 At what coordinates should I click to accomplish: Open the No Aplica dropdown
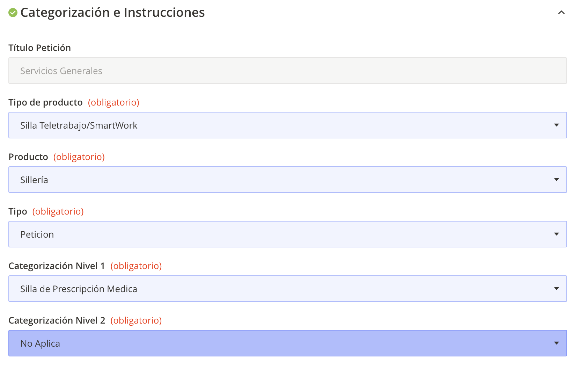pos(279,343)
